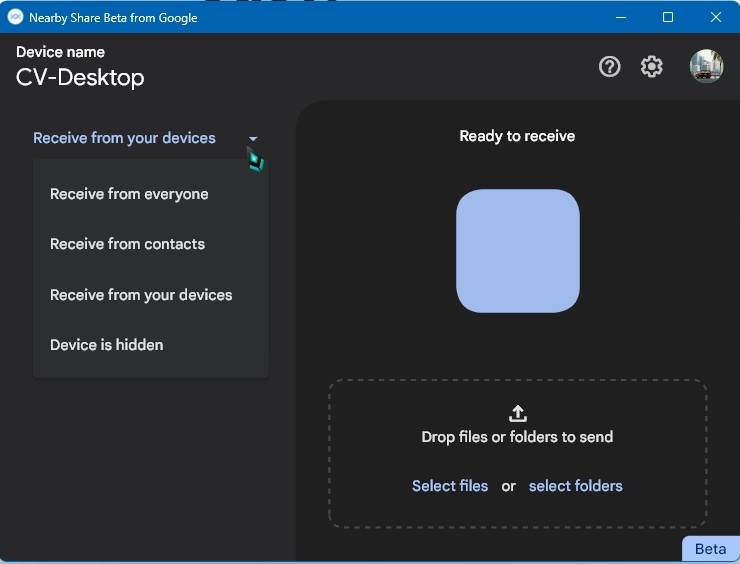Minimize the Nearby Share window

tap(622, 17)
